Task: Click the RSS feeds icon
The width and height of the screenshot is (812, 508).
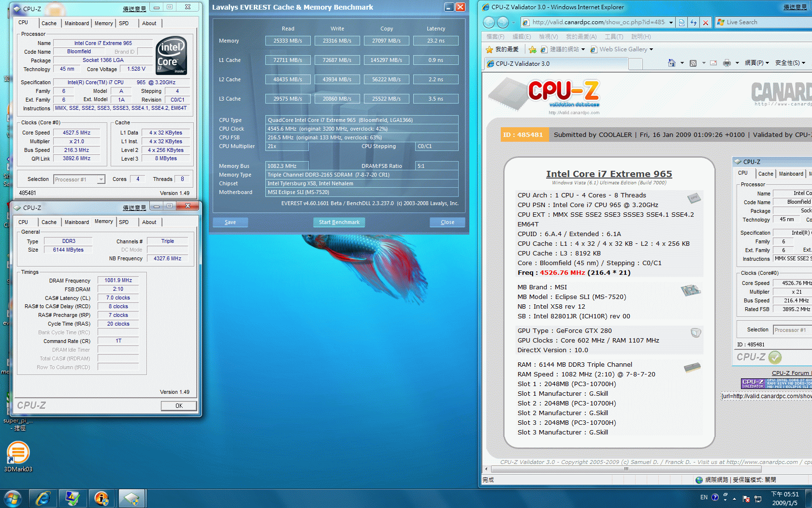Action: tap(693, 63)
